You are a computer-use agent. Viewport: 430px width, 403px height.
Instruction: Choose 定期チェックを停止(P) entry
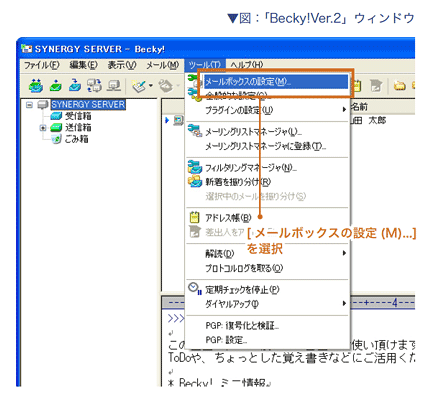click(268, 289)
